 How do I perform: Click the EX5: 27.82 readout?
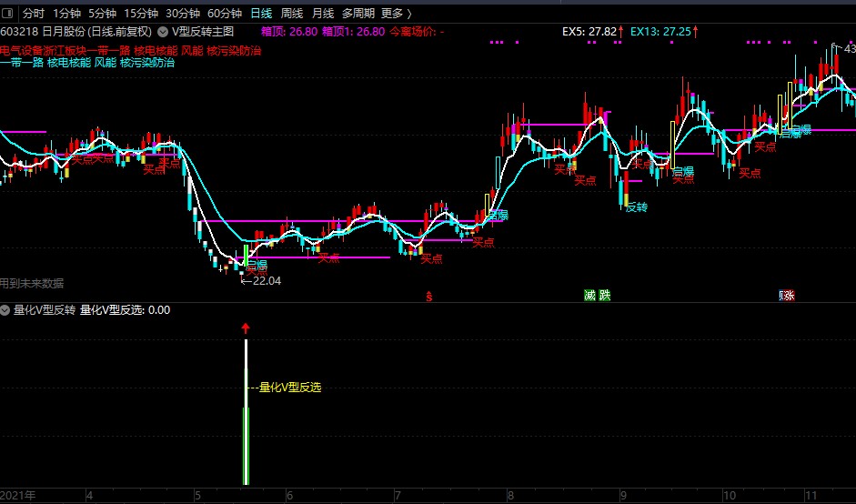tap(592, 32)
